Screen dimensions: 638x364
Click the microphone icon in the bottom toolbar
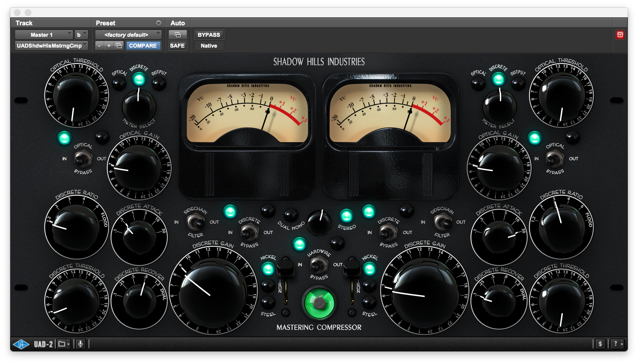coord(81,344)
